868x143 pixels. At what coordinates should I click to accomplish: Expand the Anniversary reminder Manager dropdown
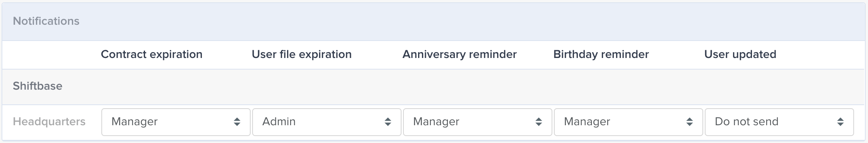(x=477, y=122)
